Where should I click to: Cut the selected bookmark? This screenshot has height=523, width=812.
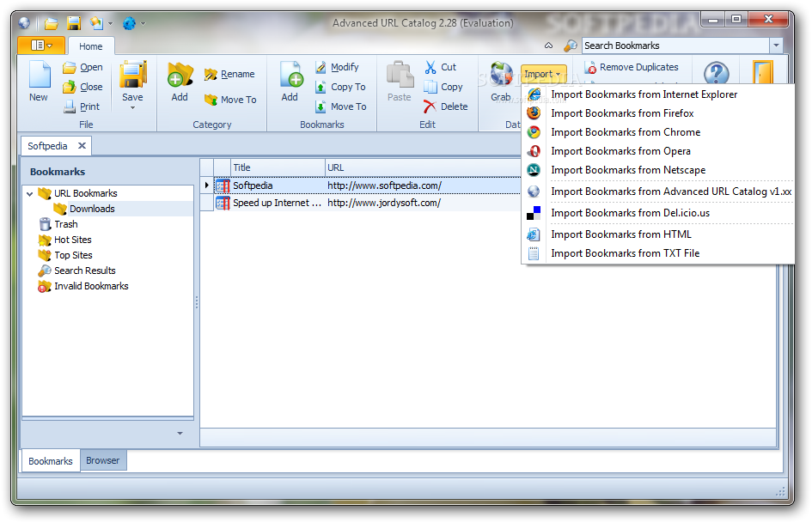click(440, 67)
